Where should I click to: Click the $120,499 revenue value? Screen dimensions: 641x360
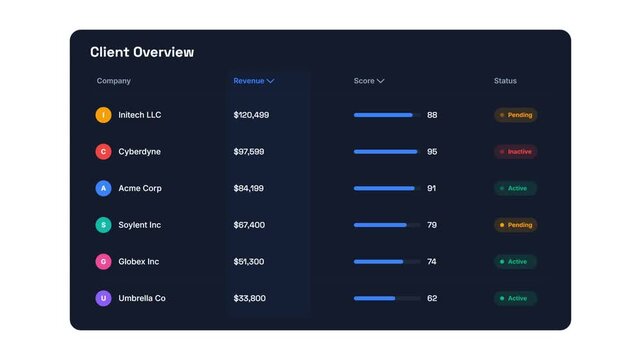point(251,115)
